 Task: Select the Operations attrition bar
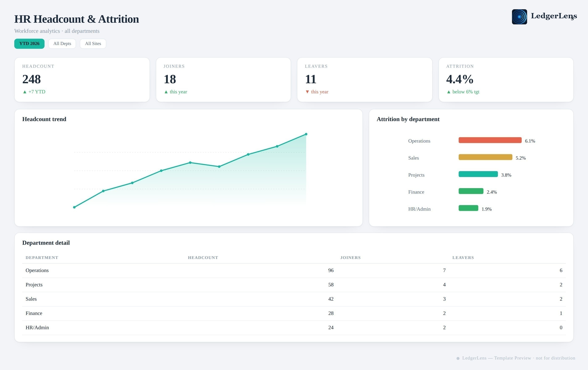click(x=490, y=140)
